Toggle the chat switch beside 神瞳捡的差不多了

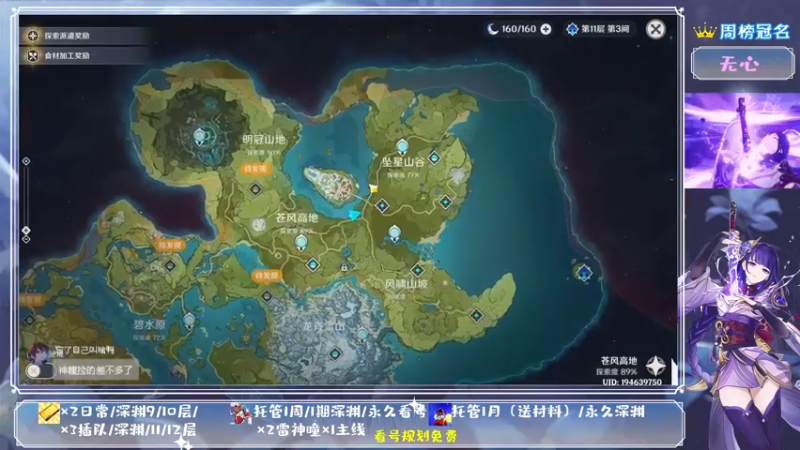40,371
